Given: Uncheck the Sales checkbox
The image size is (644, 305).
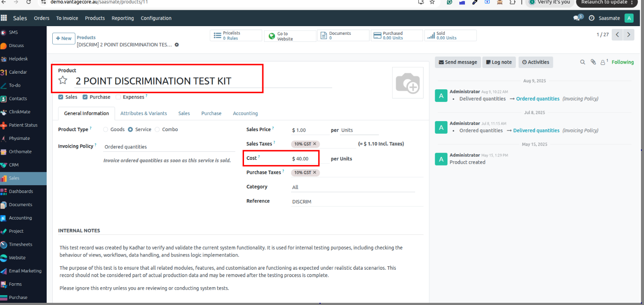Looking at the screenshot, I should pyautogui.click(x=61, y=97).
